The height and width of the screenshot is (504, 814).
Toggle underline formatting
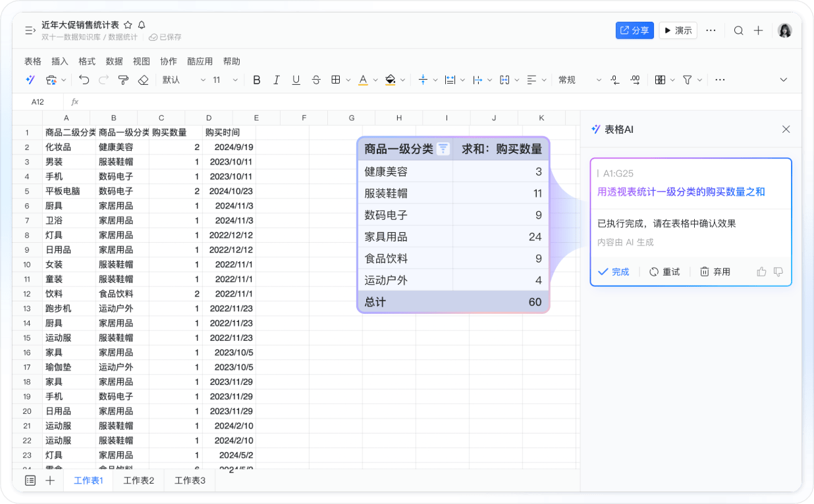(x=296, y=80)
